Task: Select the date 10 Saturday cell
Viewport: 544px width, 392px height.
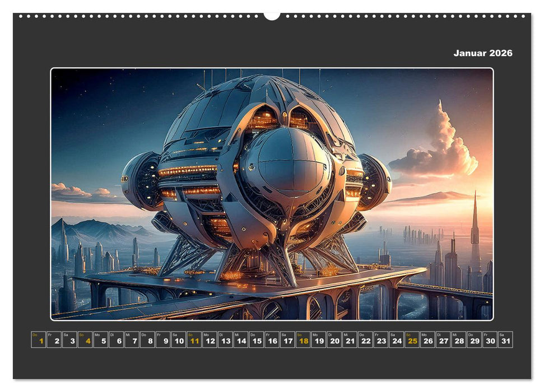Action: [x=178, y=339]
